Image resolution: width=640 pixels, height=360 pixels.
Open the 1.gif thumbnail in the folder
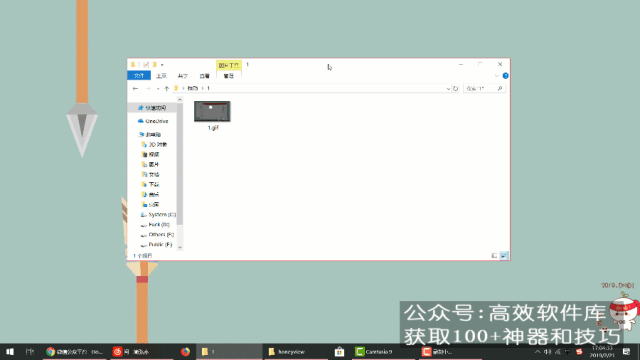coord(212,111)
